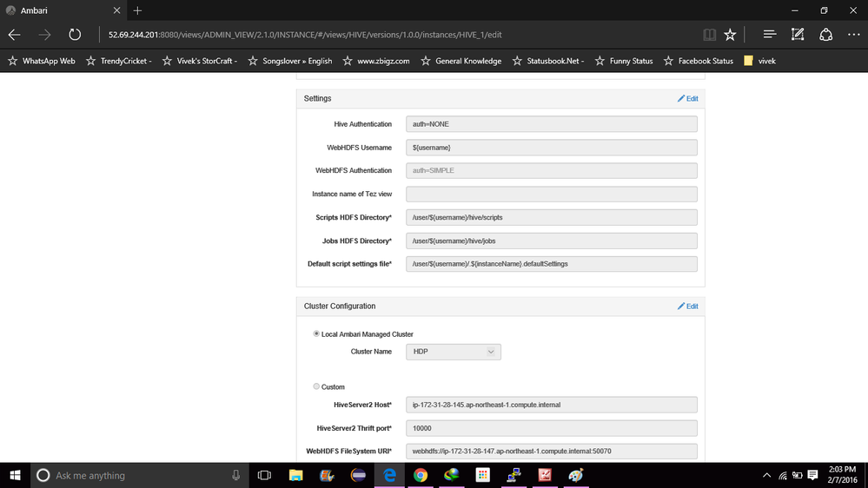Select the Custom cluster radio button
Viewport: 868px width, 488px height.
tap(317, 386)
